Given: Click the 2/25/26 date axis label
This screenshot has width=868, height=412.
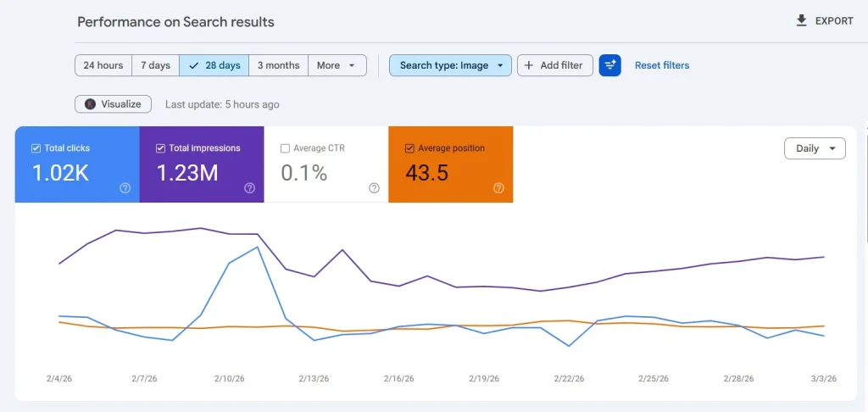Looking at the screenshot, I should click(654, 379).
